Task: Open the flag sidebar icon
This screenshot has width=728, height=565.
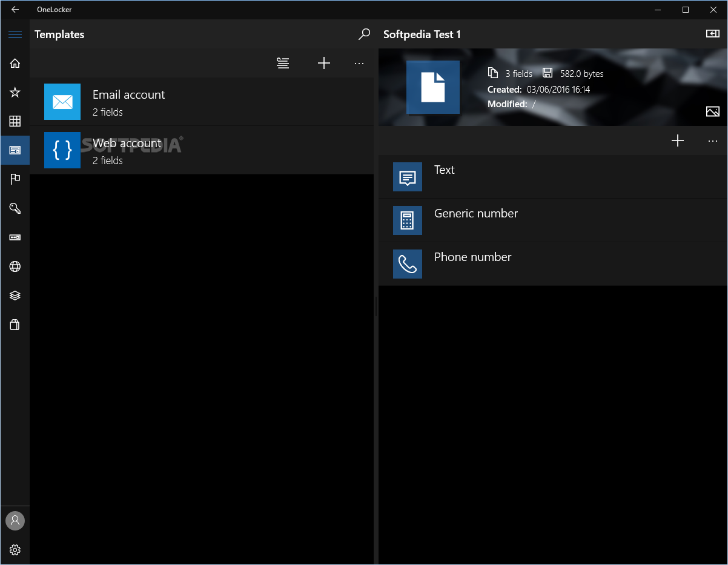Action: 15,179
